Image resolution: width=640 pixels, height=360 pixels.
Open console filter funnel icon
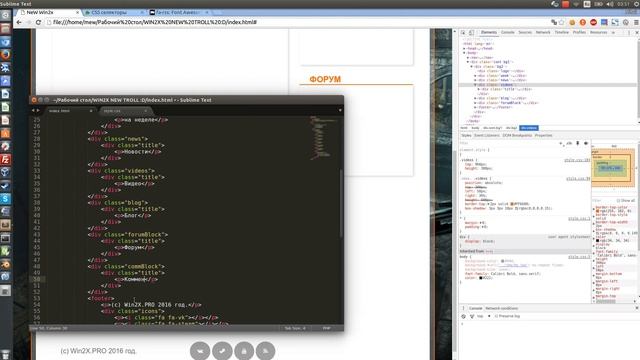(472, 316)
